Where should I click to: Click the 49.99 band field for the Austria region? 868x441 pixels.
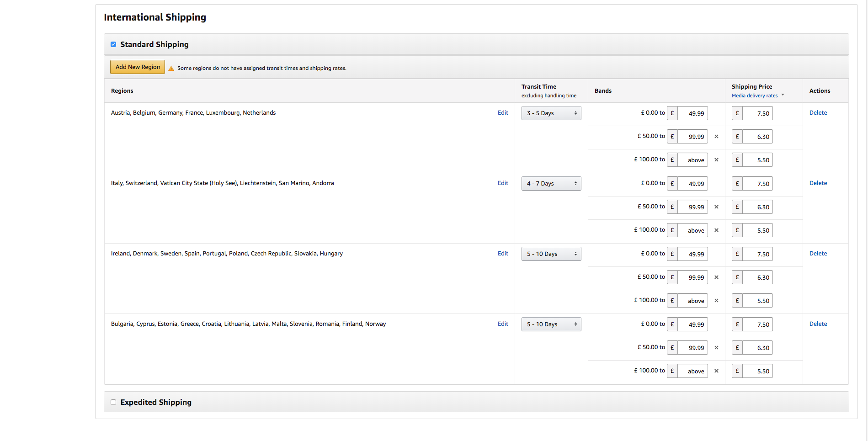[692, 113]
